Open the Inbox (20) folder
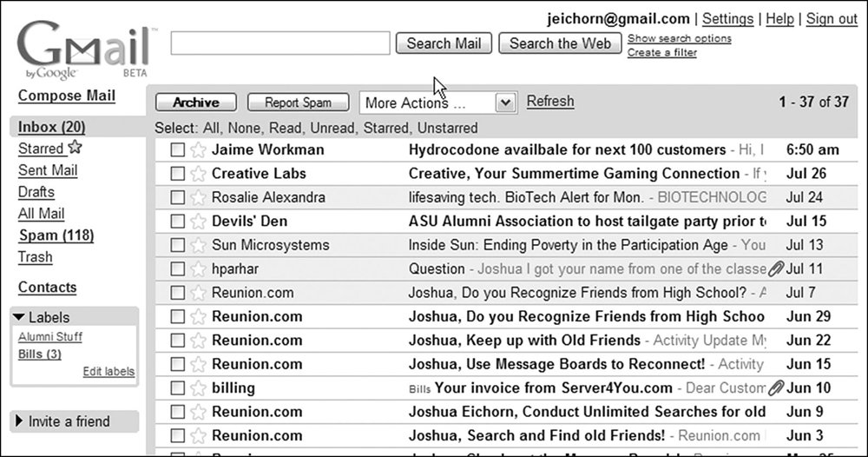Image resolution: width=868 pixels, height=457 pixels. point(51,127)
